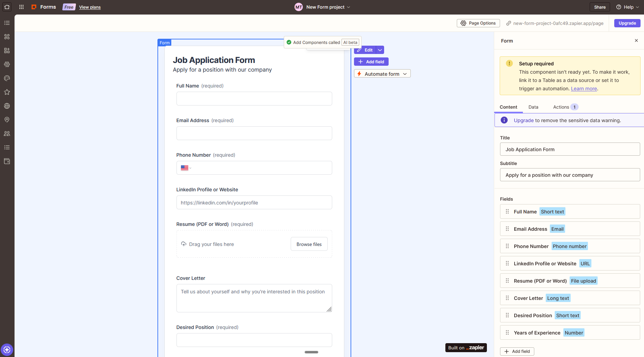
Task: Select the palette/theme icon in the sidebar
Action: tap(7, 78)
